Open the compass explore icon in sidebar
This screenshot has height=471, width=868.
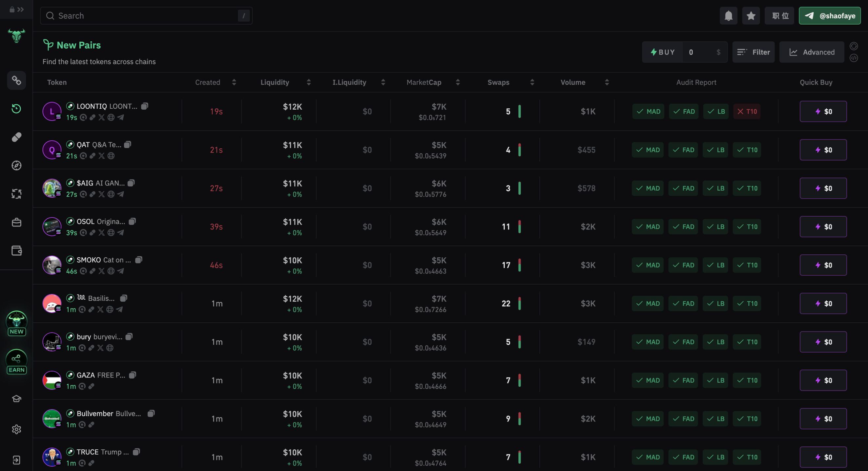pos(16,165)
